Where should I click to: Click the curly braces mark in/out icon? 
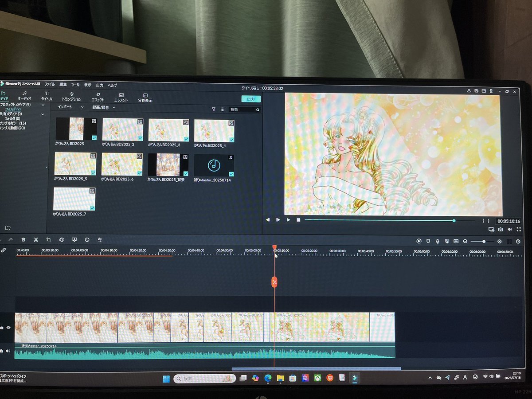[x=486, y=221]
